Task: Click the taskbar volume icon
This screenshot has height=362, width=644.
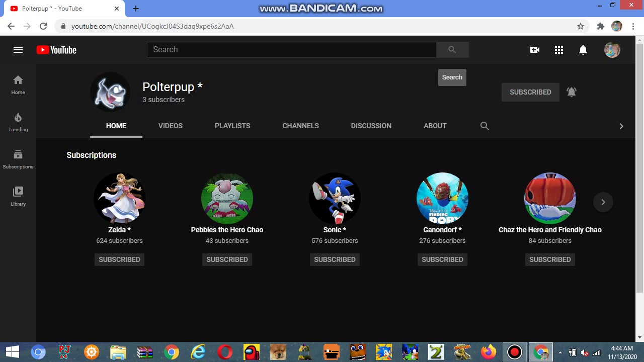Action: [585, 352]
